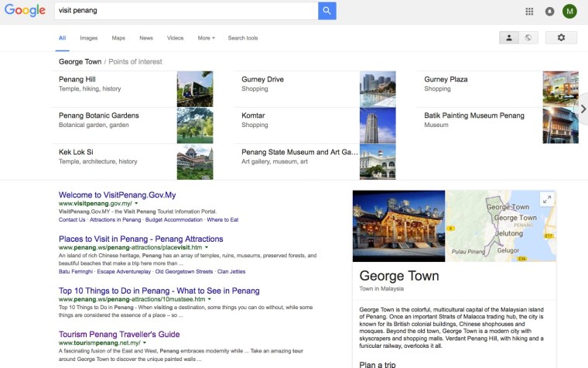Screen dimensions: 588x368
Task: Open Search tools
Action: [243, 38]
